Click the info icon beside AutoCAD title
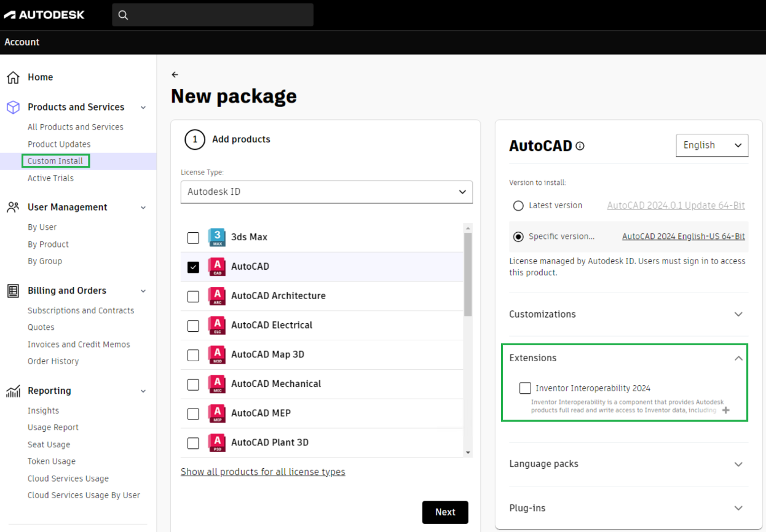 pyautogui.click(x=580, y=146)
